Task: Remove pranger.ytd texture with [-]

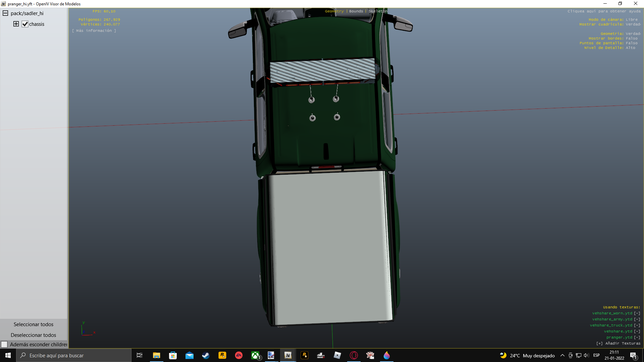Action: [637, 337]
